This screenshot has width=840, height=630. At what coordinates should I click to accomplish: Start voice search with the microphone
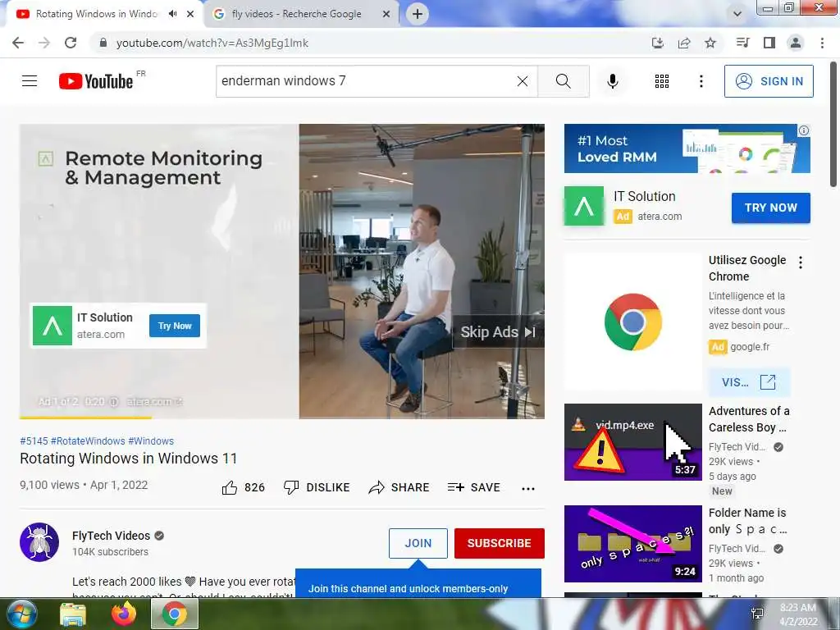pos(613,81)
